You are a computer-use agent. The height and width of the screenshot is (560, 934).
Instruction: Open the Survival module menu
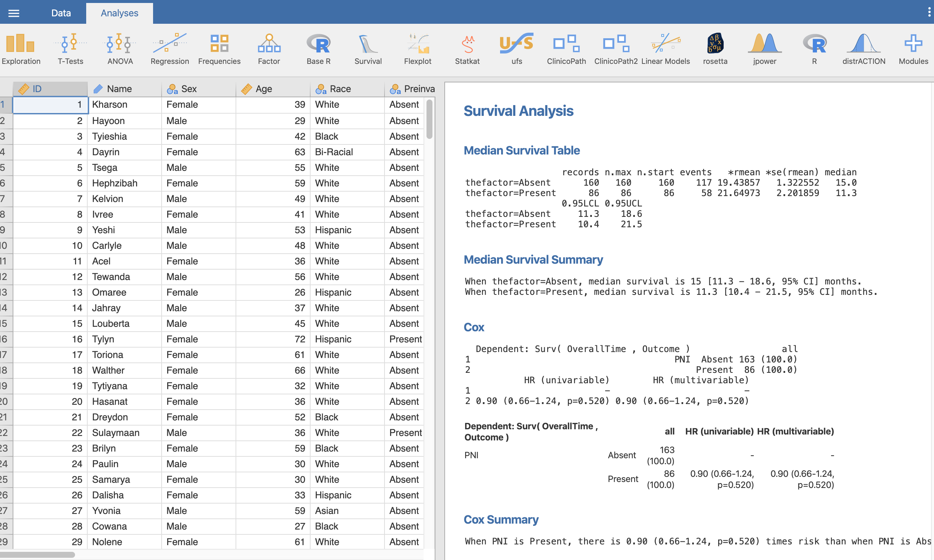click(368, 49)
